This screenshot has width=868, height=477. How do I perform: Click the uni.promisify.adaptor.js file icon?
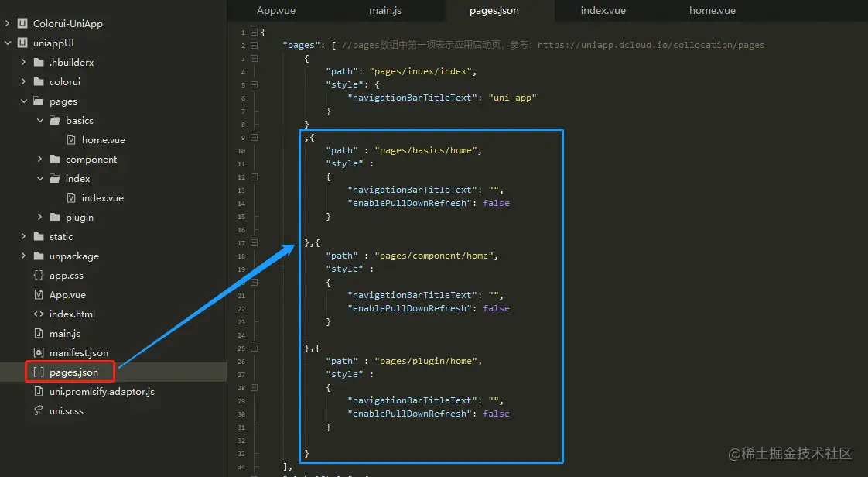[x=39, y=392]
